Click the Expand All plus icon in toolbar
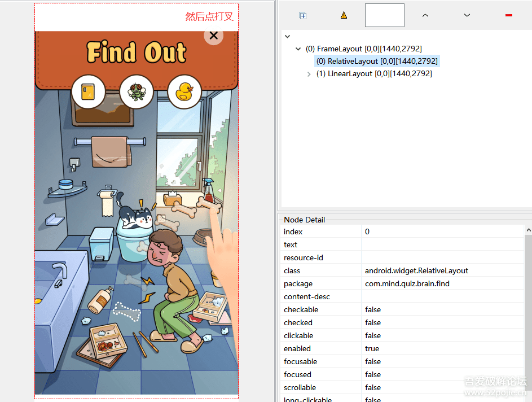The image size is (532, 402). point(302,16)
